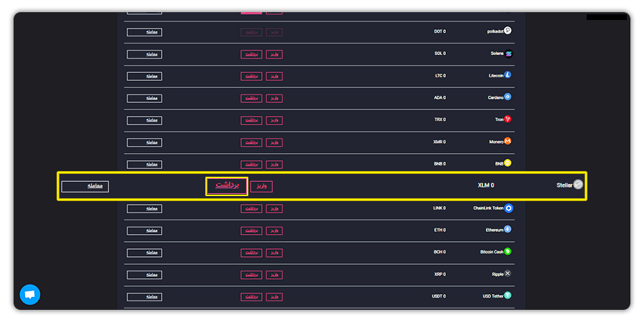Click the USD Tether icon
The height and width of the screenshot is (322, 644).
[507, 296]
